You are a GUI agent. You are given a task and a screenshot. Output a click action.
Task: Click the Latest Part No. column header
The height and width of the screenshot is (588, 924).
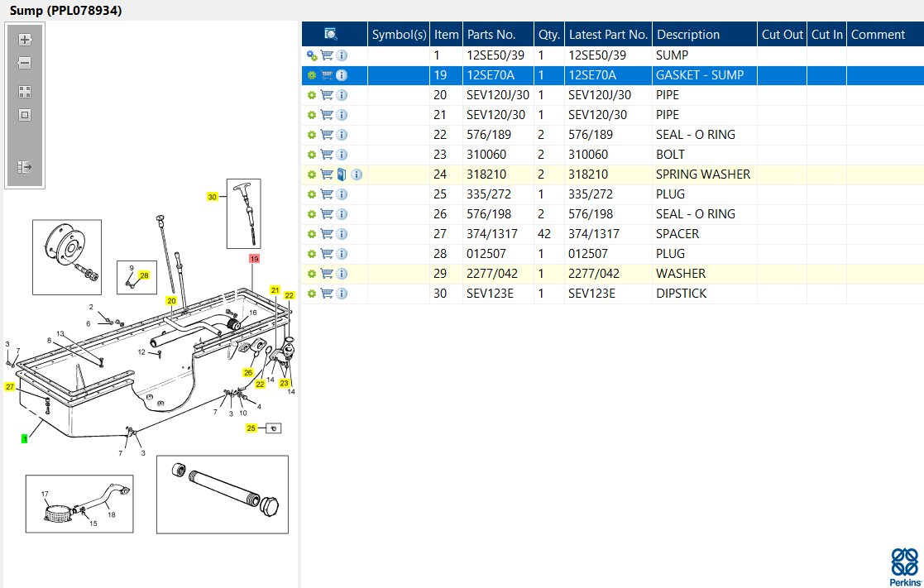[608, 35]
